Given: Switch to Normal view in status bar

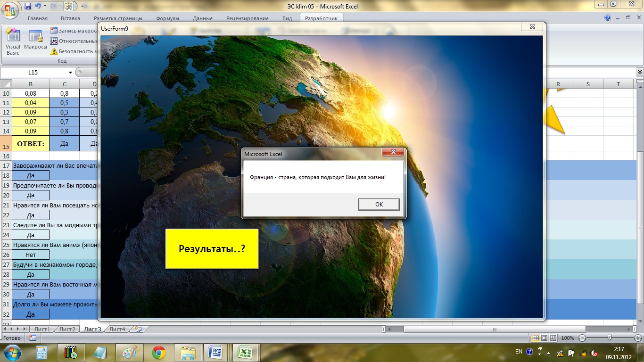Looking at the screenshot, I should tap(535, 338).
